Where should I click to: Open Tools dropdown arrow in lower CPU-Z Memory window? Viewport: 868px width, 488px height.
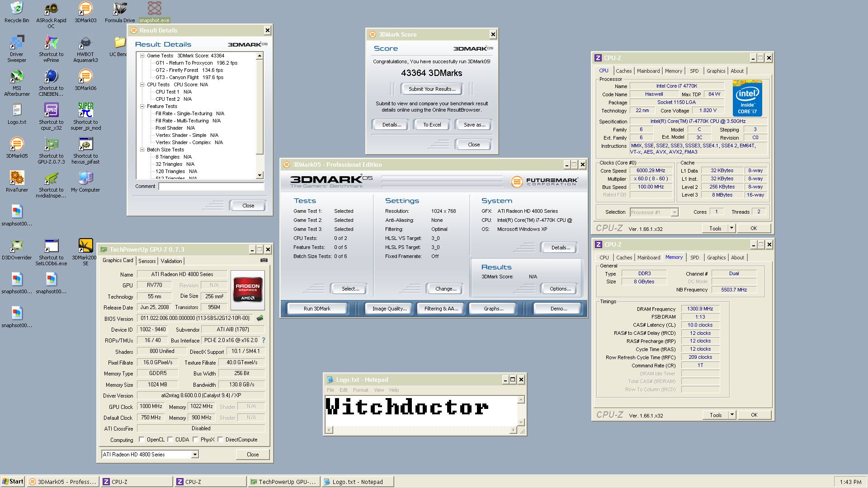[x=732, y=415]
